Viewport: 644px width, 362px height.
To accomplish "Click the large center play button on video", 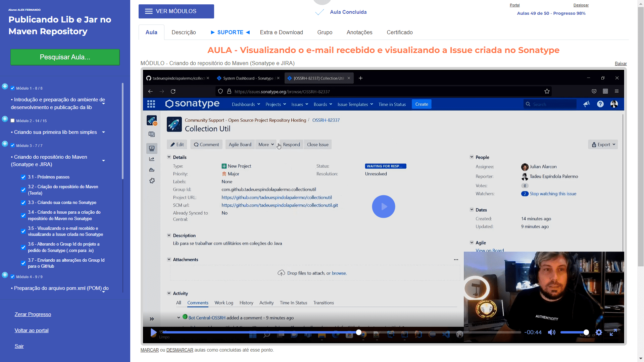I will pyautogui.click(x=383, y=206).
